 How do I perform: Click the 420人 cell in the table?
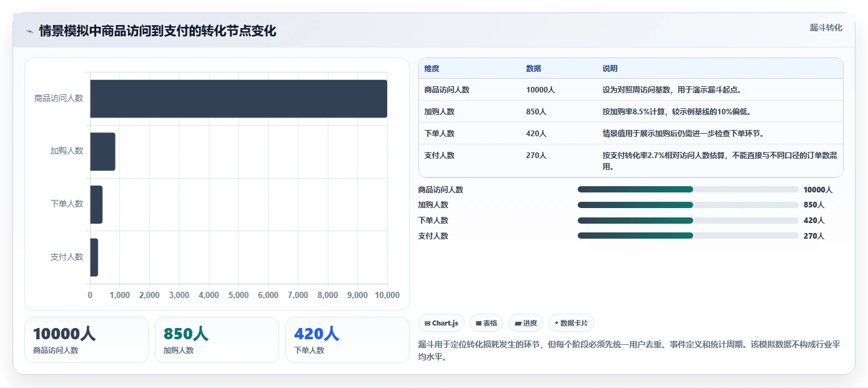[536, 134]
